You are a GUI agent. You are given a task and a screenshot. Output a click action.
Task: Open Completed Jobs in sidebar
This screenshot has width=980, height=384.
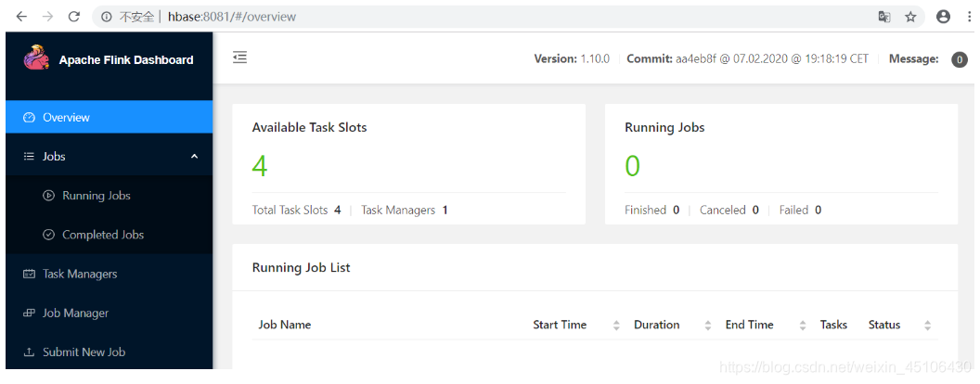point(110,235)
